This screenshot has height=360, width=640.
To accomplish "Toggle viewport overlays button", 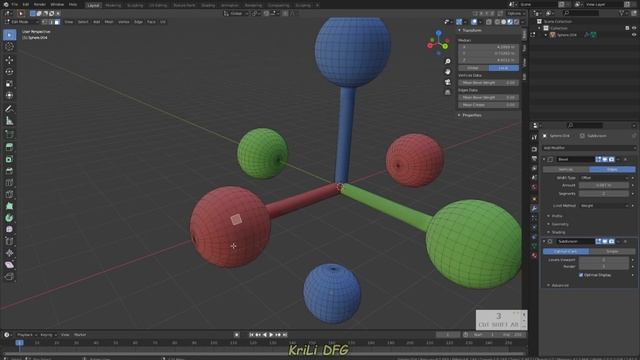I will click(x=474, y=22).
